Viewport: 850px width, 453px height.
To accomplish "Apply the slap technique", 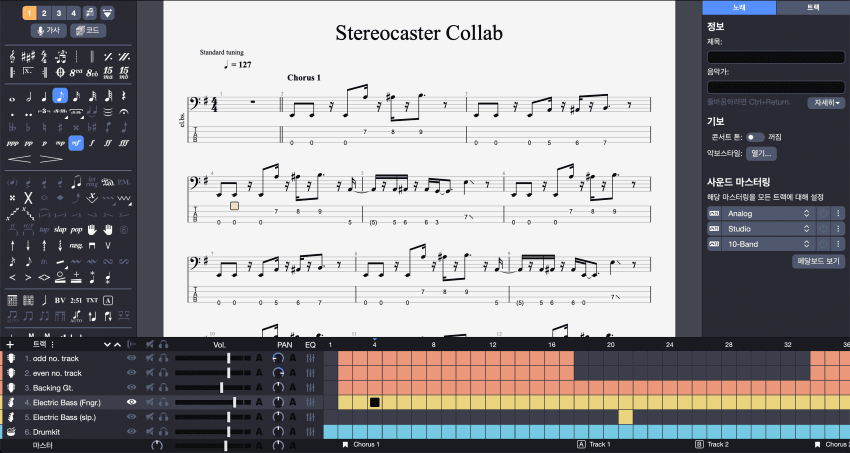I will [x=60, y=230].
